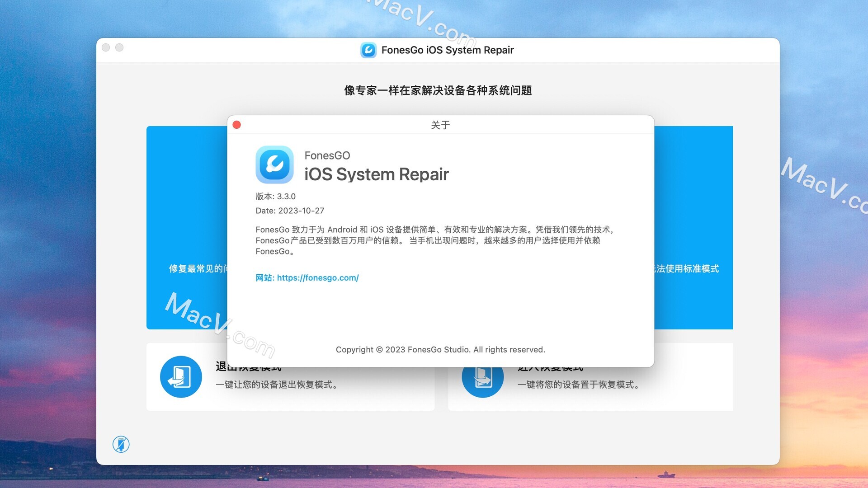This screenshot has height=488, width=868.
Task: Click the FonesGo iOS System Repair window title
Action: tap(448, 50)
